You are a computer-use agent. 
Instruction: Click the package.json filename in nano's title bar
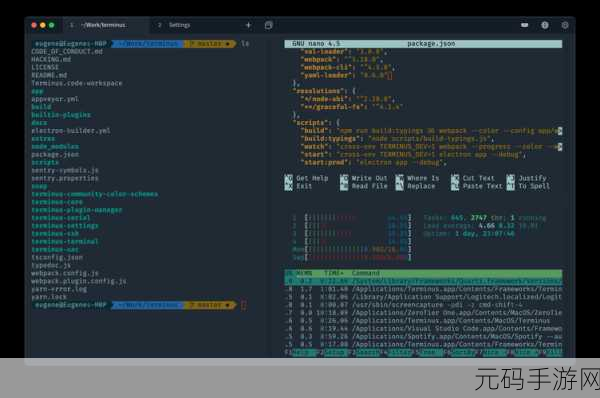[x=431, y=44]
